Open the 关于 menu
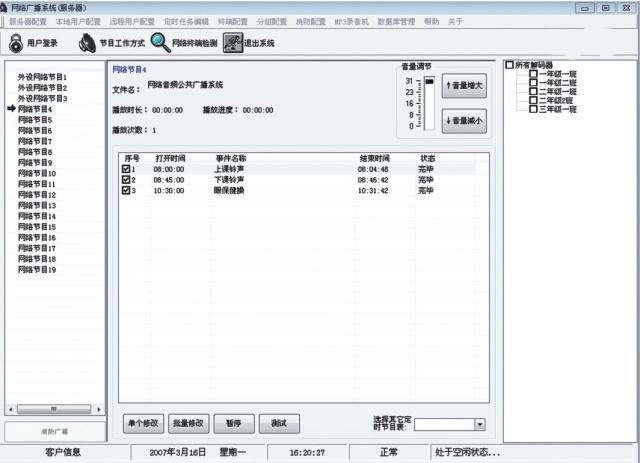 (455, 22)
